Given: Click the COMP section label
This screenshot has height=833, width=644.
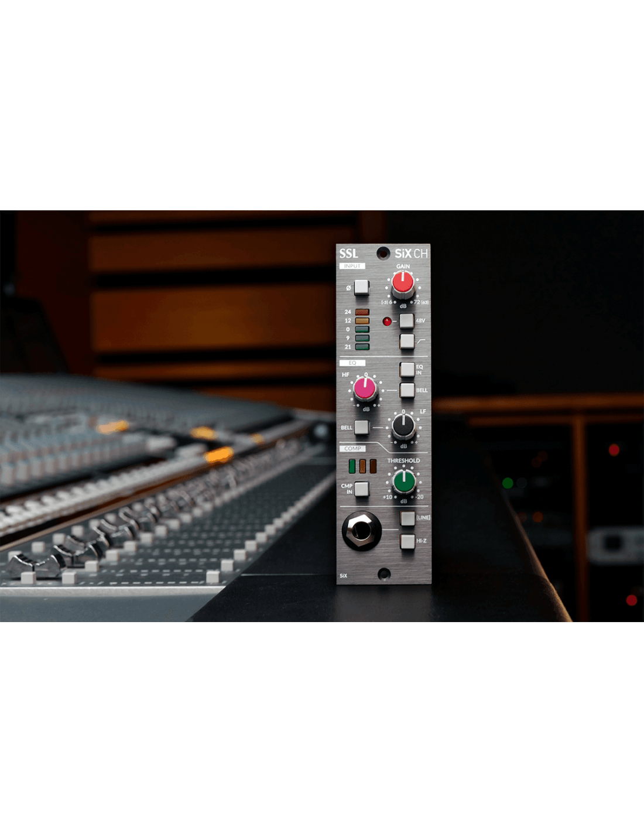Looking at the screenshot, I should [x=352, y=449].
